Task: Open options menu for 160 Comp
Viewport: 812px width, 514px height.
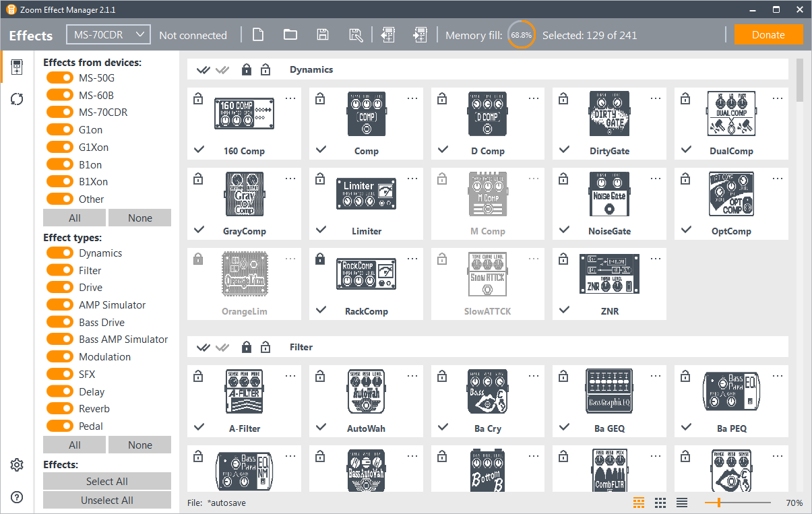Action: pos(290,98)
